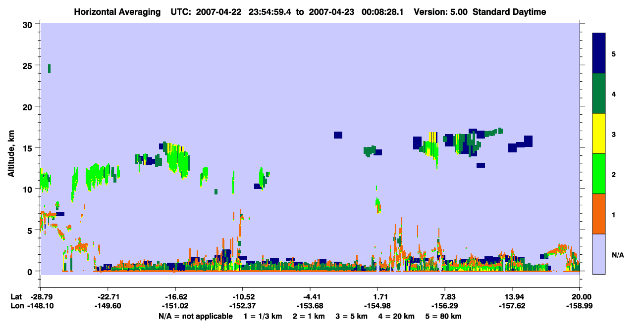Click legend text '1 = 1/3 km'
Image resolution: width=644 pixels, height=330 pixels.
[x=262, y=316]
